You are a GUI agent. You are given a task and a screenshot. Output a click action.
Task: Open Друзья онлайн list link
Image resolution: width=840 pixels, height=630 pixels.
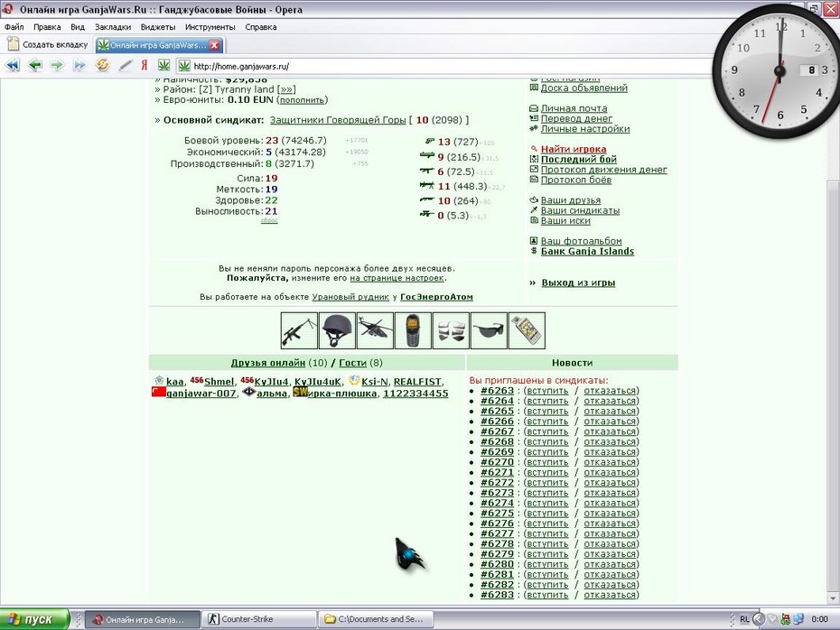click(268, 362)
